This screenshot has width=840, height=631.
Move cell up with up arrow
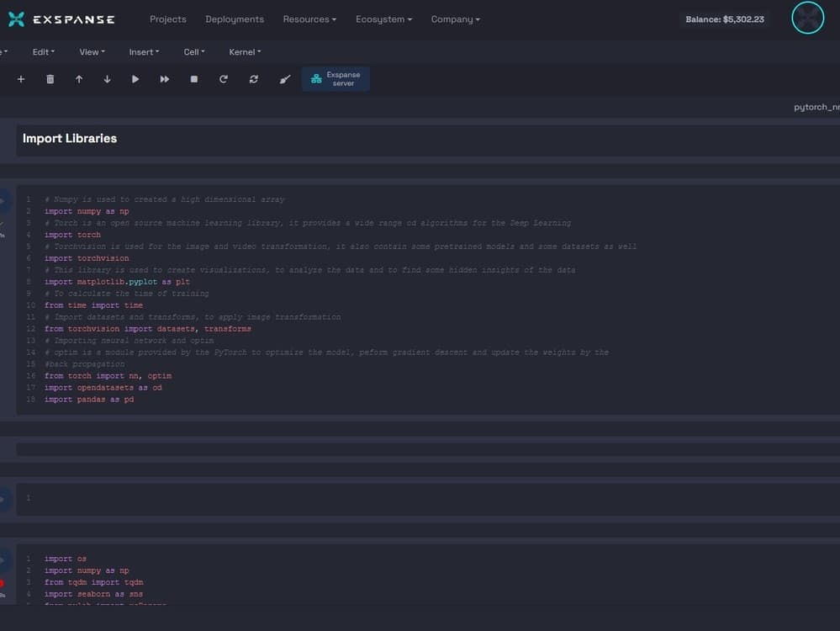(x=79, y=79)
